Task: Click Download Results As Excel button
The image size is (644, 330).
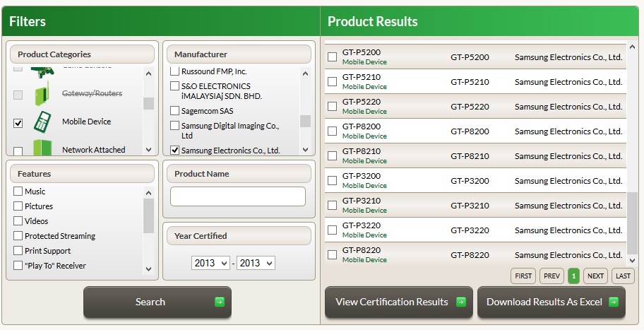Action: coord(551,302)
